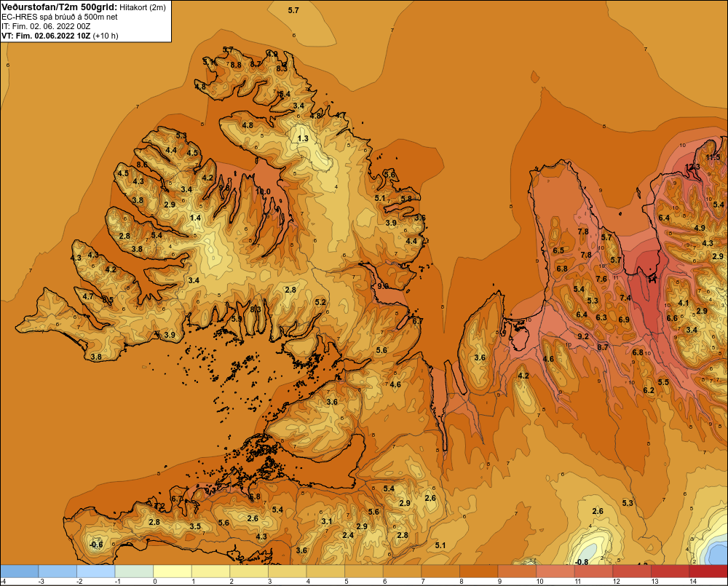Click the 6.6 temperature value on the map
This screenshot has width=728, height=586.
672,319
